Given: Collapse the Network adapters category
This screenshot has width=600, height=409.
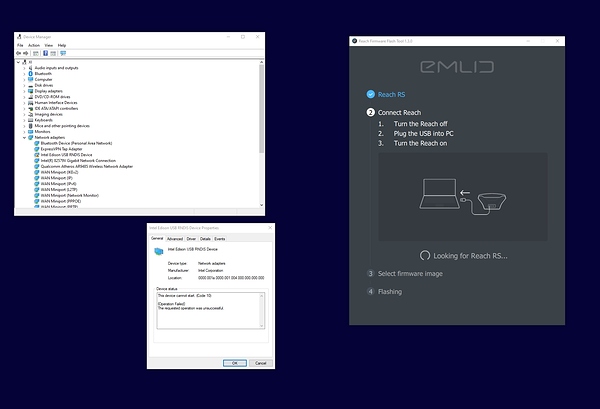Looking at the screenshot, I should click(24, 137).
